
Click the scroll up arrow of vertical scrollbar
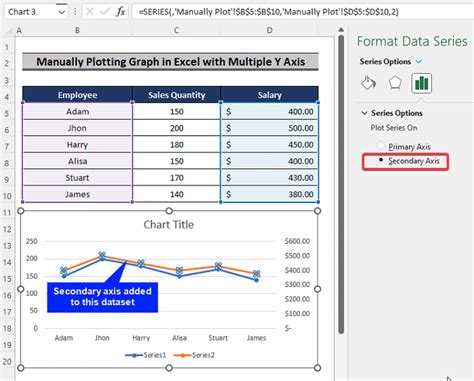tap(341, 30)
